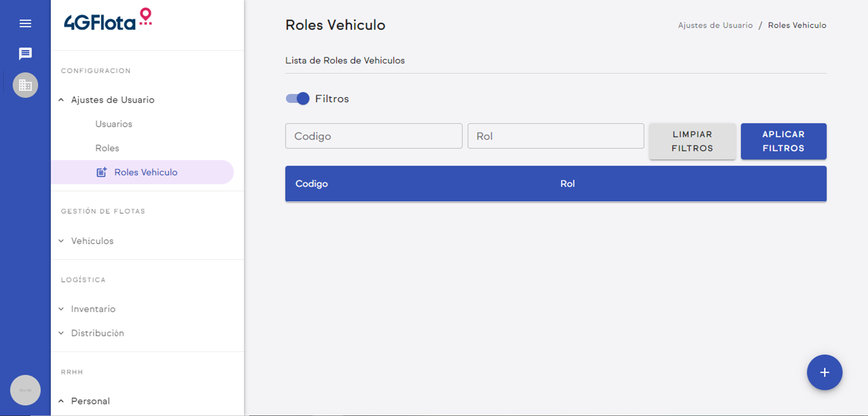Click the Codigo filter input field
The image size is (868, 416).
coord(374,136)
